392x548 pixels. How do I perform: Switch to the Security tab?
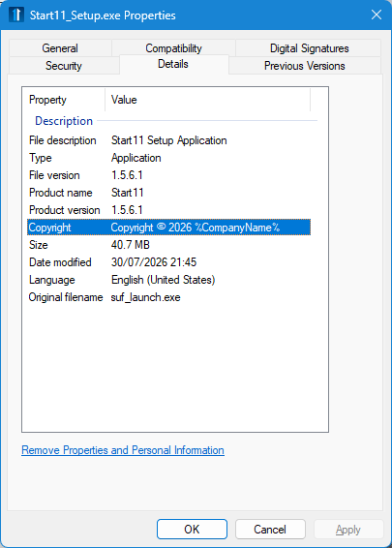pos(64,66)
